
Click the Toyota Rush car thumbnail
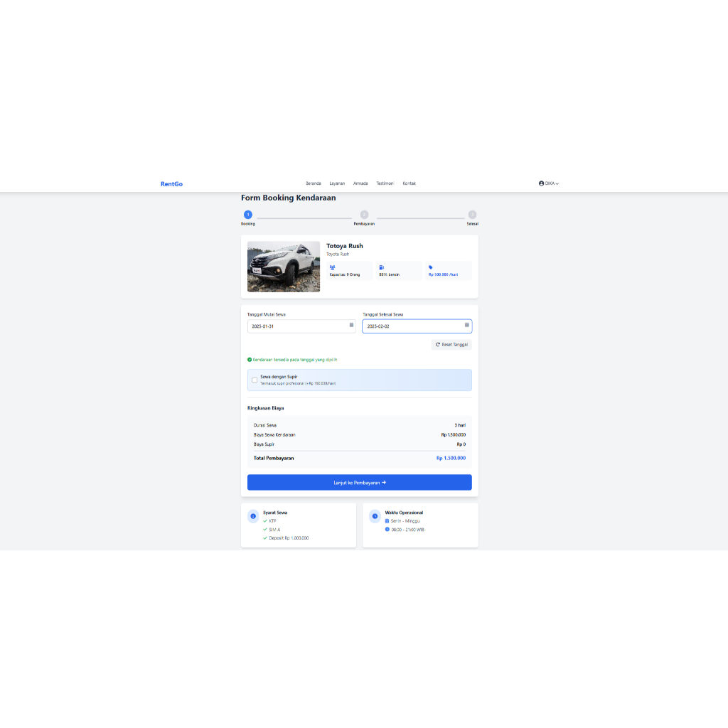point(284,267)
